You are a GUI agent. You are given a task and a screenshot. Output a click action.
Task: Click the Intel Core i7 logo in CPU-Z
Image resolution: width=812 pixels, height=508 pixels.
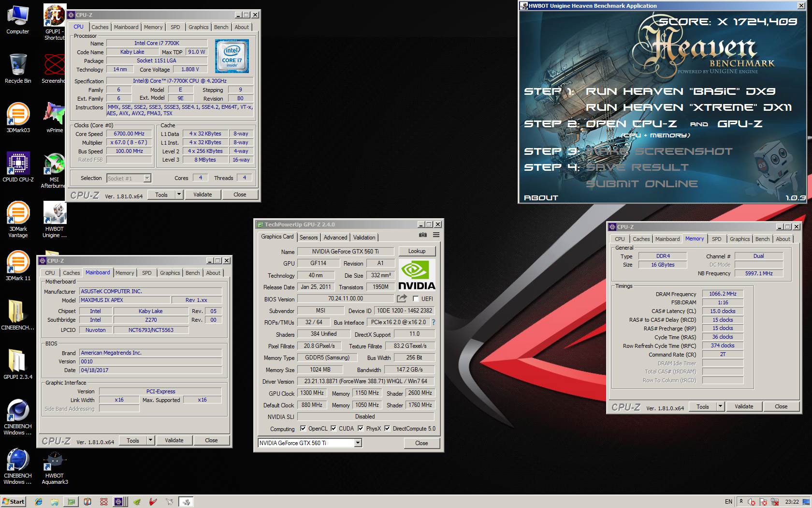point(232,57)
